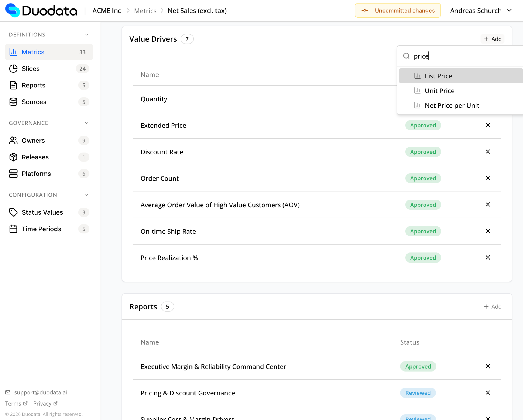Collapse the Definitions section

pyautogui.click(x=87, y=35)
